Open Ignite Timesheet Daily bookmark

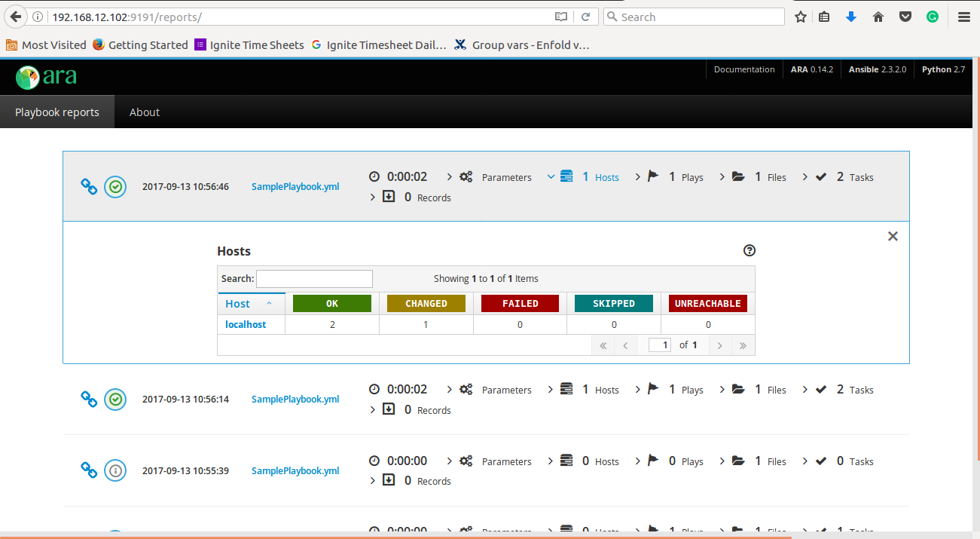(378, 45)
